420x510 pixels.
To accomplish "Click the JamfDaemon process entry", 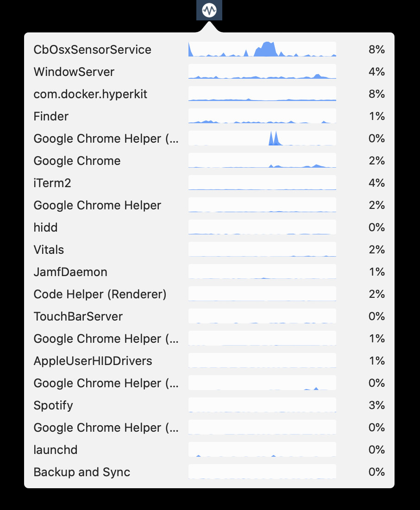I will (x=209, y=272).
